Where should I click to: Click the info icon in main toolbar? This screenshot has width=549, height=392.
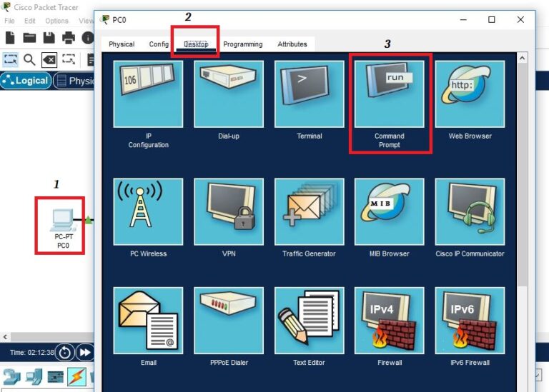tap(87, 38)
